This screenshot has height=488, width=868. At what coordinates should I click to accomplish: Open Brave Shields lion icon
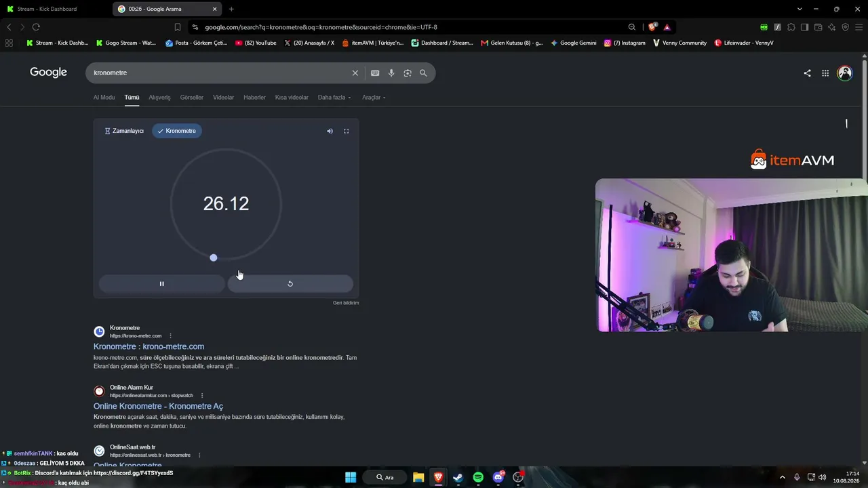point(652,27)
